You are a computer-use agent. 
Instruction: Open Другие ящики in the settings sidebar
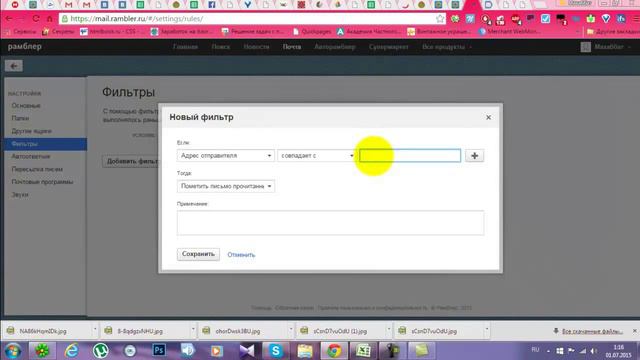tap(31, 131)
